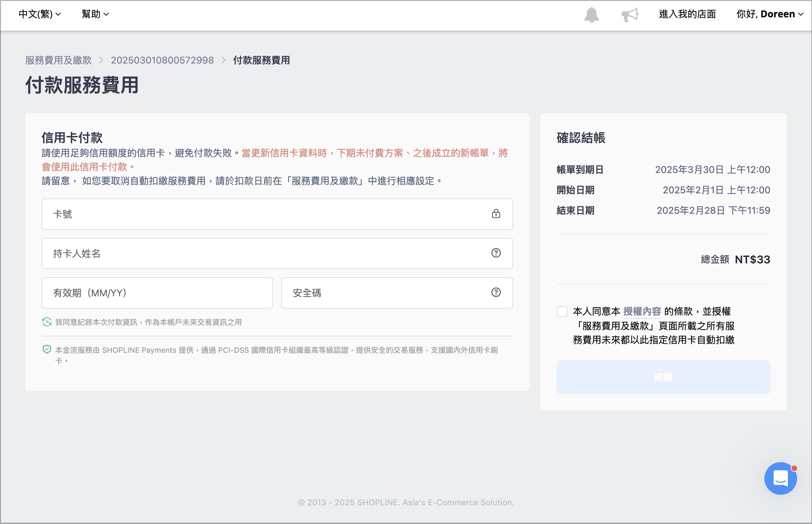Focus the 安全碼 security code field
This screenshot has height=524, width=812.
[x=397, y=293]
